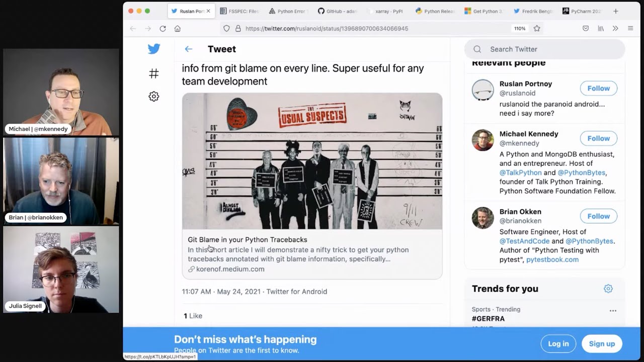Viewport: 644px width, 362px height.
Task: Open the #GERFRA trending topic
Action: point(488,319)
